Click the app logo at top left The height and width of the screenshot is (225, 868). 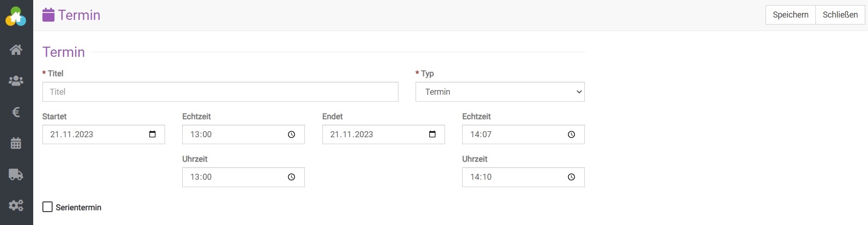click(16, 17)
